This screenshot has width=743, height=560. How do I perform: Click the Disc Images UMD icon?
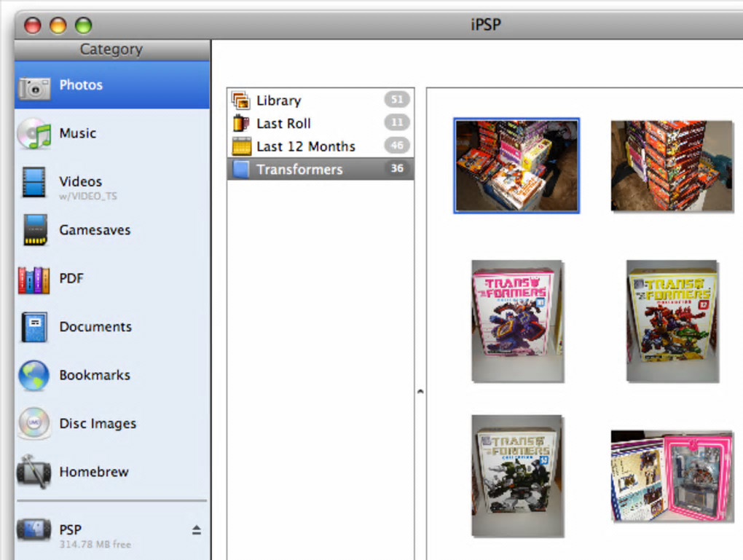34,423
